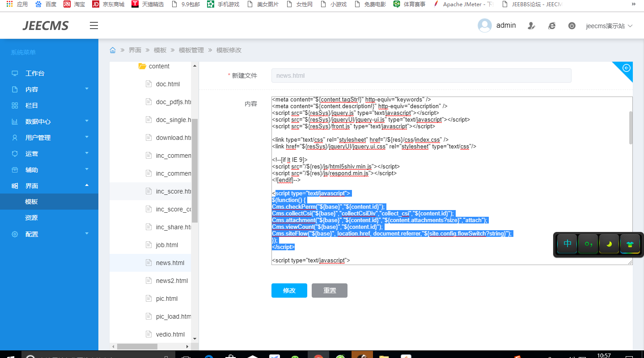
Task: Open the content folder in file tree
Action: (159, 66)
